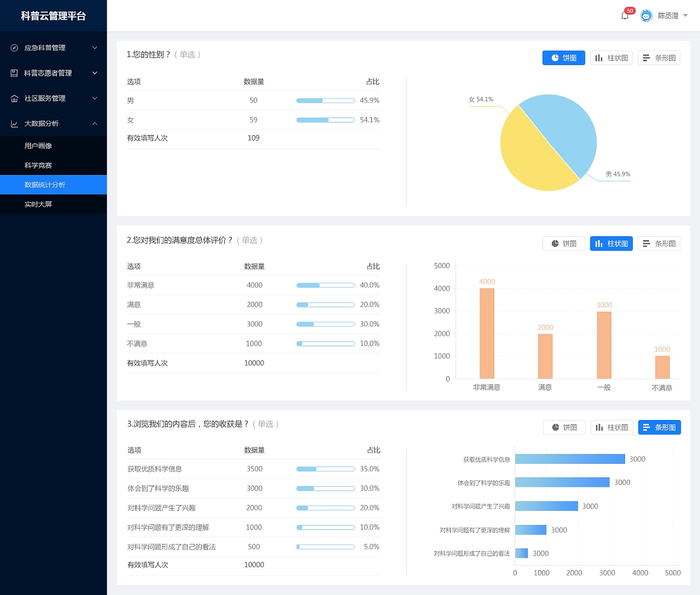Click question title 3.浏览我们的内容后，您的收获是？
Image resolution: width=700 pixels, height=595 pixels.
[x=188, y=424]
